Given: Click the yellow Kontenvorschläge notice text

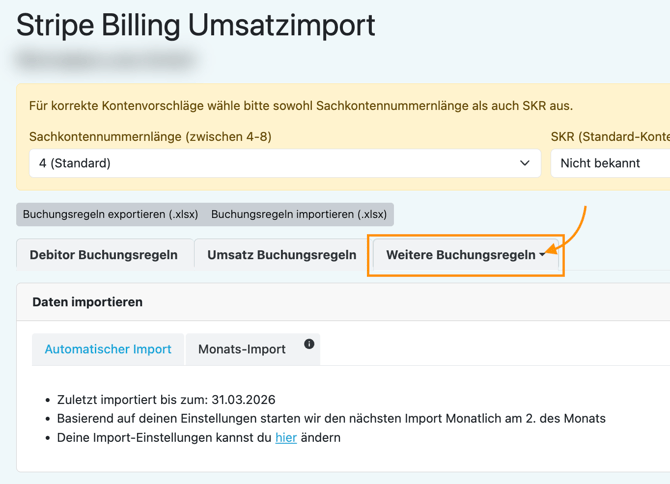Looking at the screenshot, I should [x=300, y=106].
